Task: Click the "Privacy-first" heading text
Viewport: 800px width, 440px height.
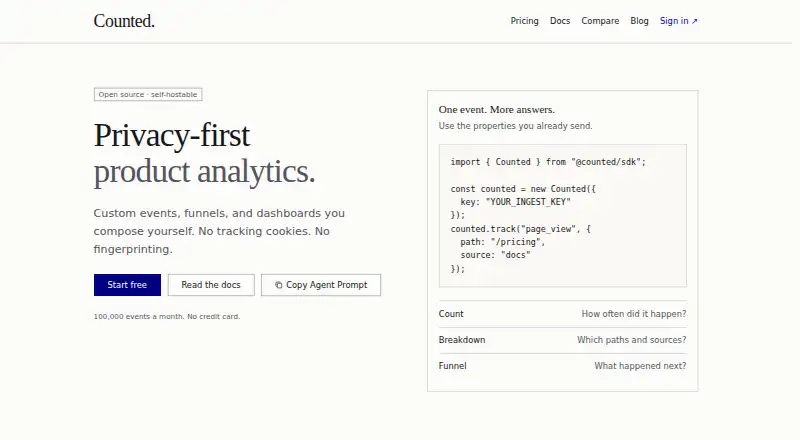Action: tap(171, 136)
